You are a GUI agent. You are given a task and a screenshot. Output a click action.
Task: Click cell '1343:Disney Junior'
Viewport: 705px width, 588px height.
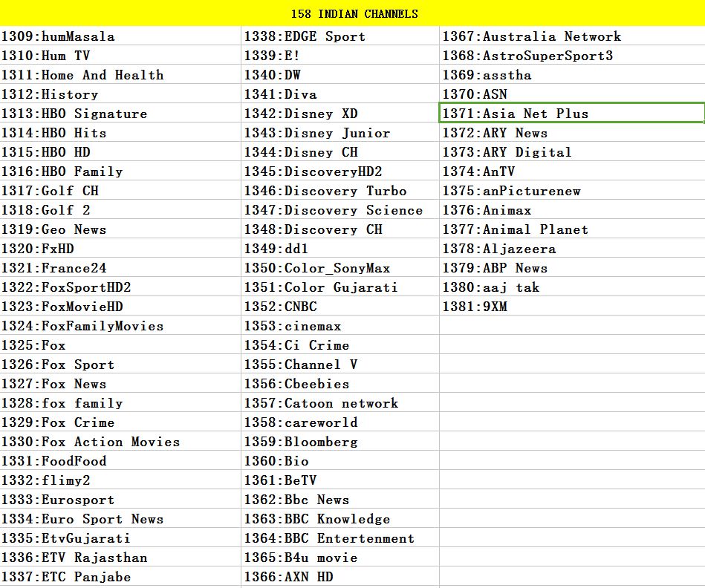tap(340, 132)
